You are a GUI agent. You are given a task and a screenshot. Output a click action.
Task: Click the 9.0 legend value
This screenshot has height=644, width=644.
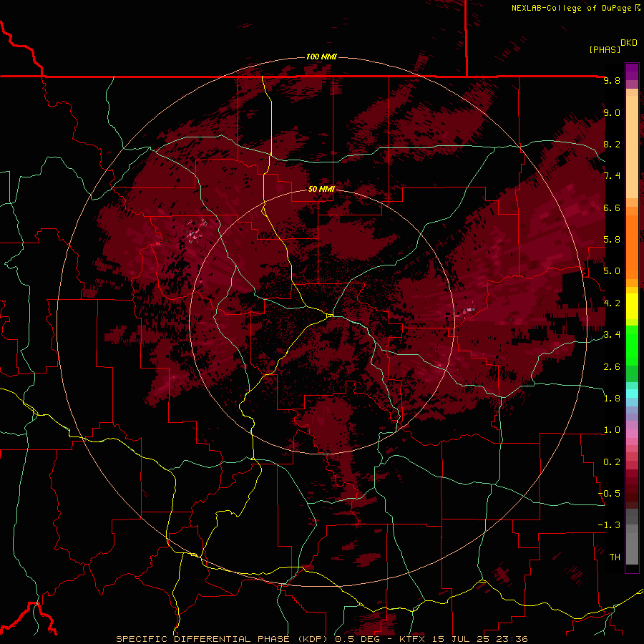612,112
